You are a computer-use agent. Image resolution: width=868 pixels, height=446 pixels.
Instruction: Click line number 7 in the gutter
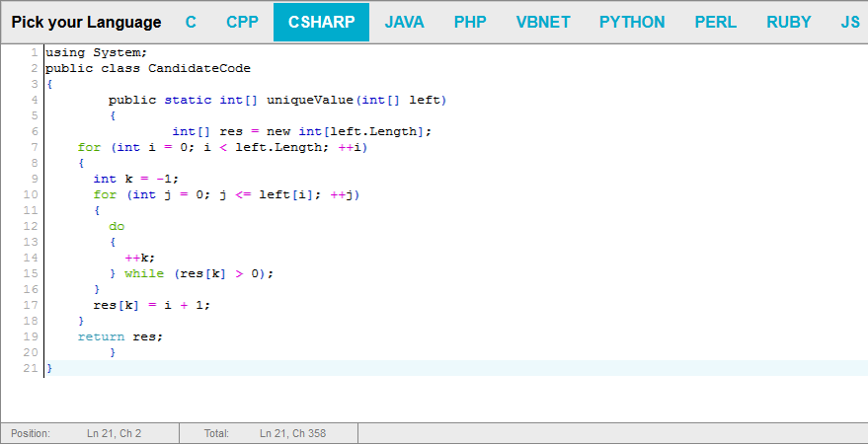[x=34, y=147]
